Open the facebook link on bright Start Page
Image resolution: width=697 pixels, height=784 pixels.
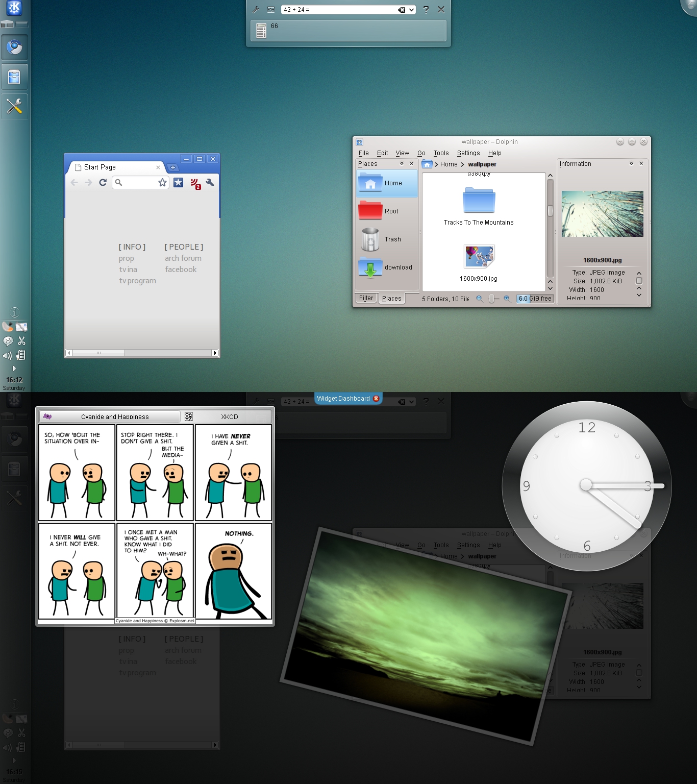[181, 269]
